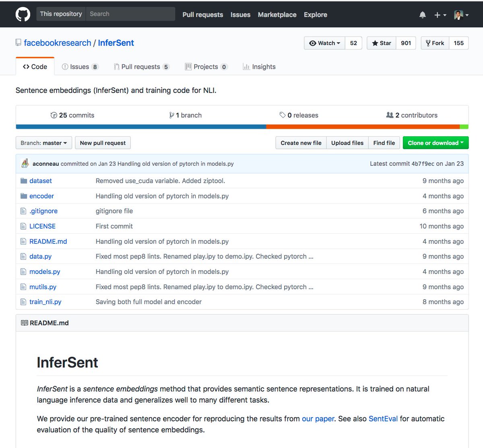Viewport: 483px width, 448px height.
Task: Switch to the Projects tab
Action: [x=206, y=67]
